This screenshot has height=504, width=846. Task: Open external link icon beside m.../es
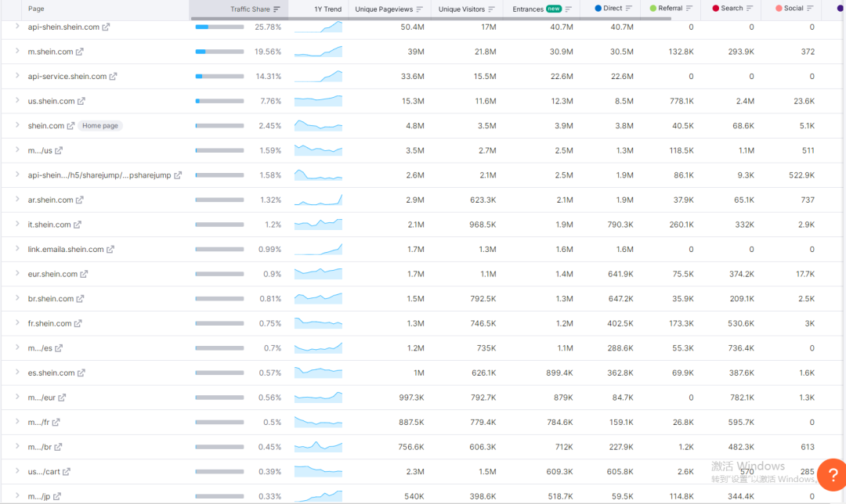pos(59,348)
